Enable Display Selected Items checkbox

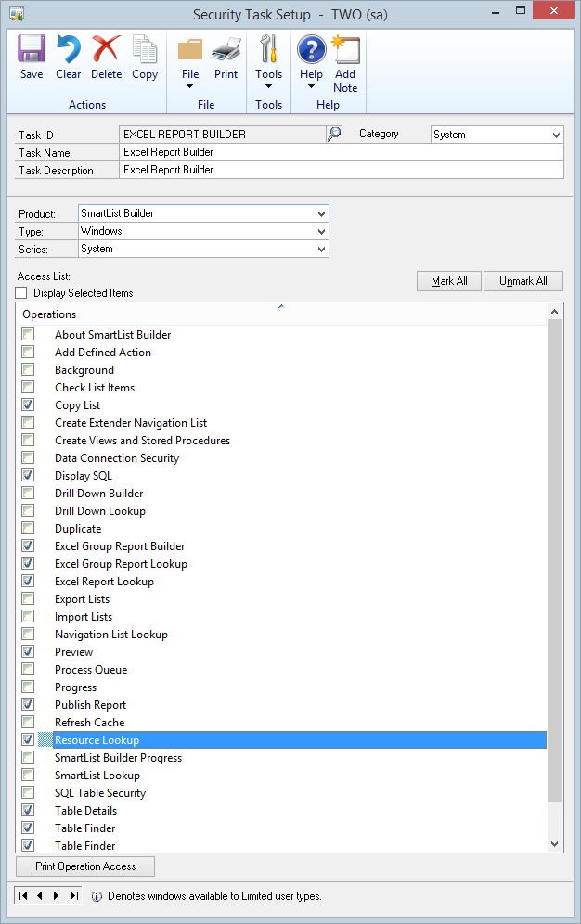pos(21,293)
